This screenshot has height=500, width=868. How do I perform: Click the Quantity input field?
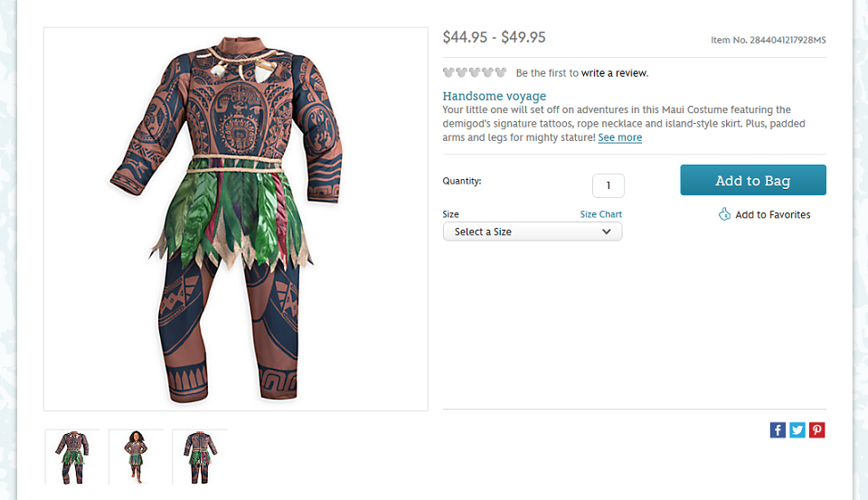[x=608, y=185]
